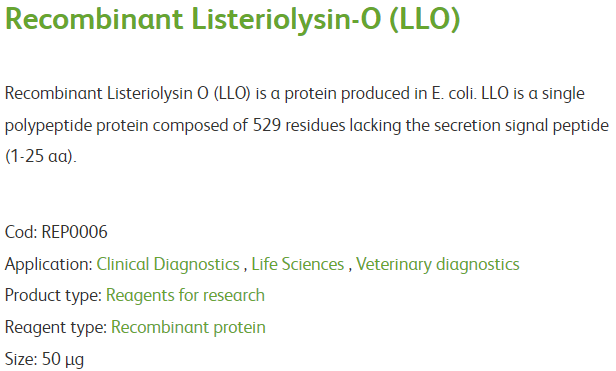Viewport: 616px width, 371px height.
Task: Open the Clinical Diagnostics application link
Action: tap(168, 264)
